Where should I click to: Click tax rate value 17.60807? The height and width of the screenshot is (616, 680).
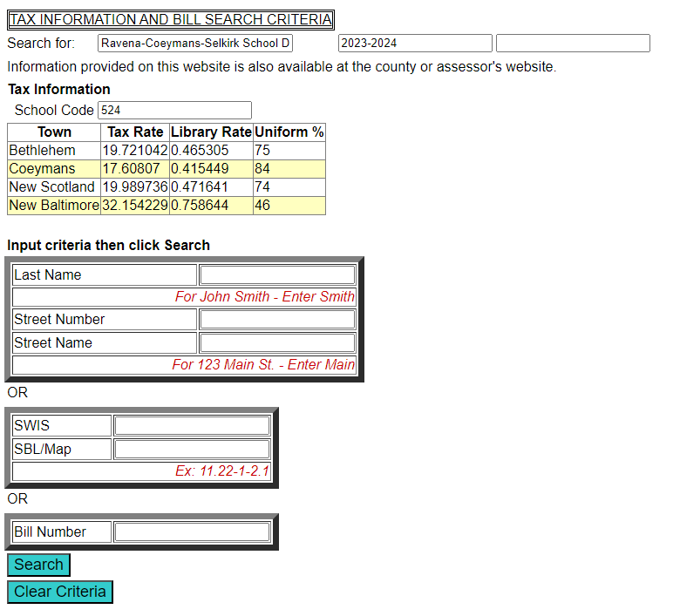click(135, 169)
